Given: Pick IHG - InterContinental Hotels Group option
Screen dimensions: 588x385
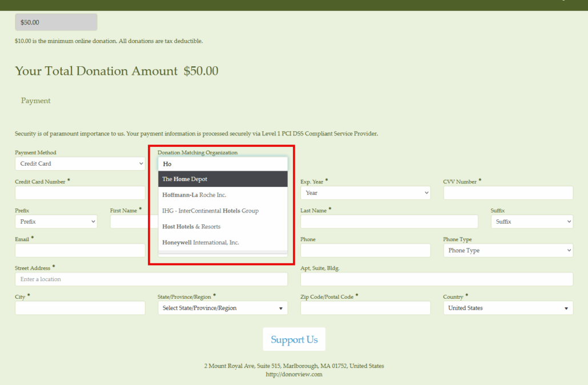Looking at the screenshot, I should (223, 211).
